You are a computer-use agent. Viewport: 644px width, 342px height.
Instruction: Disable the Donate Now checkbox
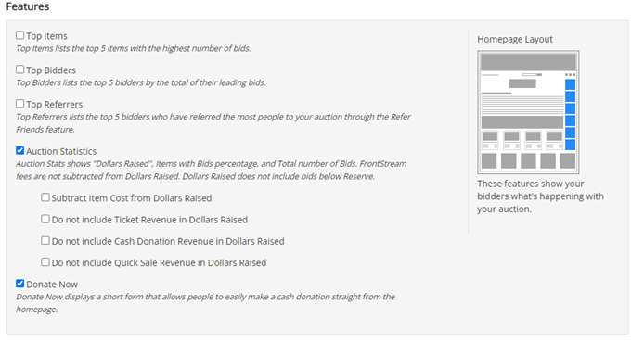tap(19, 284)
